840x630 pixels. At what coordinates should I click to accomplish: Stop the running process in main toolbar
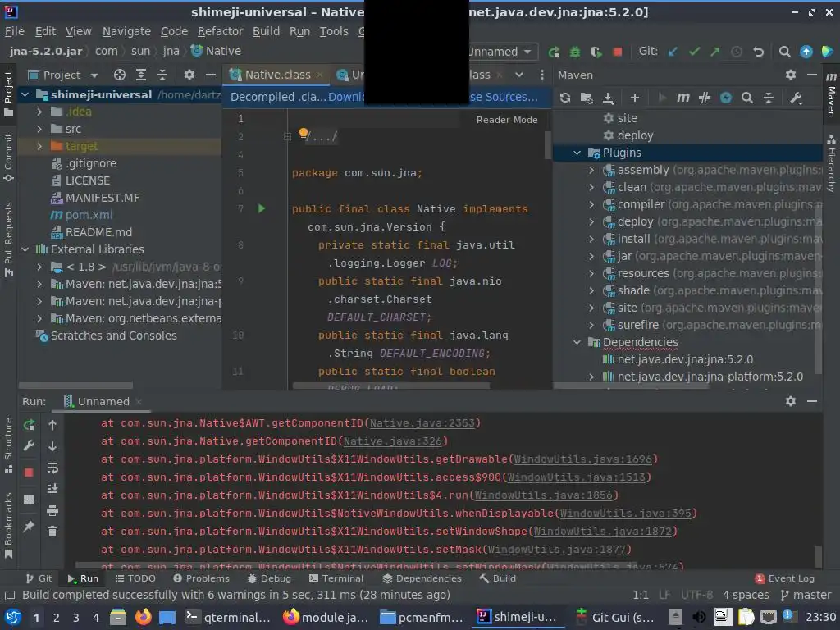coord(617,52)
